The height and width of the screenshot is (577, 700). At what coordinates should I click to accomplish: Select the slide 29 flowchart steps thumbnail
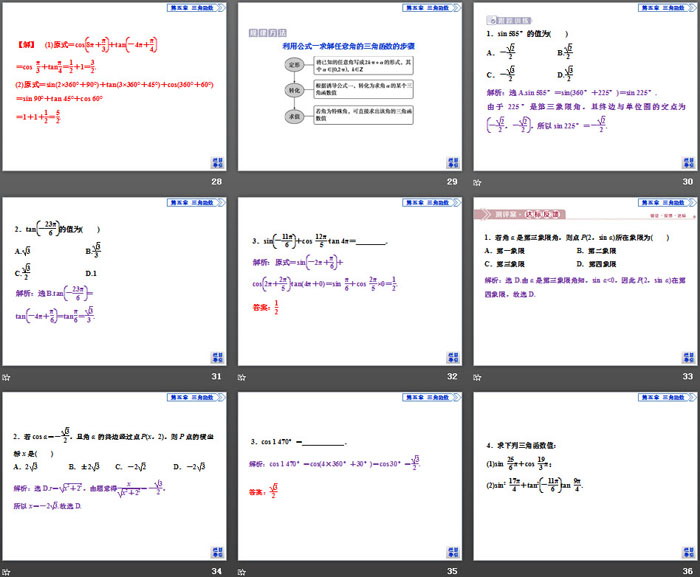(350, 86)
